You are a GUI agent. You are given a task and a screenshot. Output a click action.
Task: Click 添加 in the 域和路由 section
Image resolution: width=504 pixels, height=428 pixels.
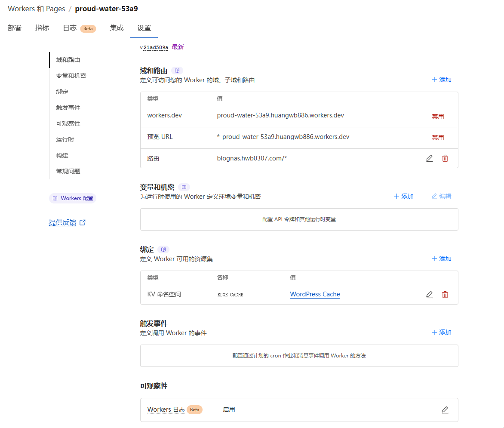pos(441,80)
